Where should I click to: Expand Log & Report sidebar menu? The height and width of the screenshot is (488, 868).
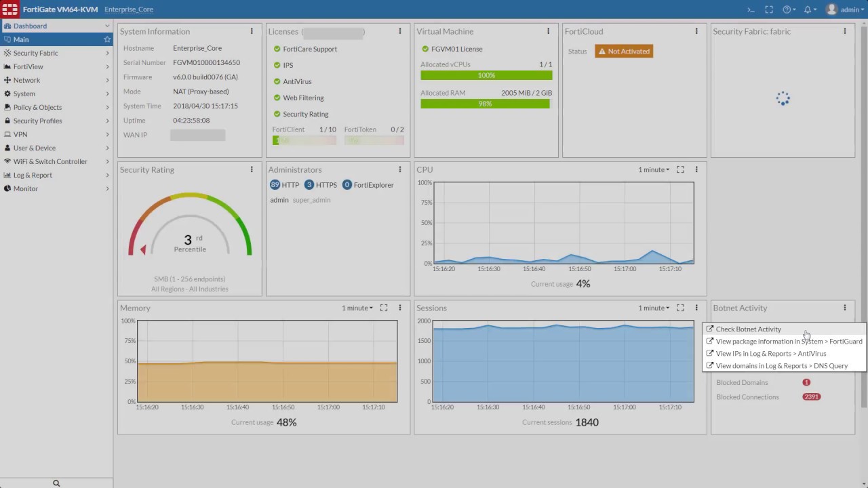point(56,175)
